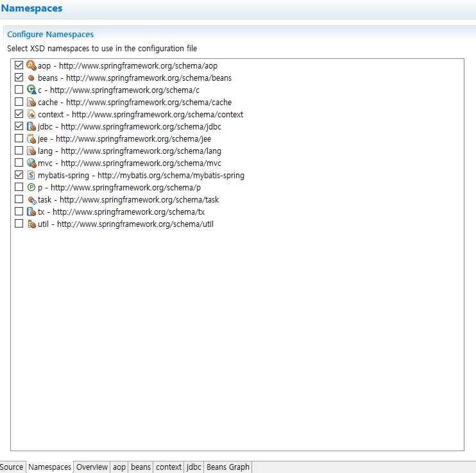Enable the mvc namespace checkbox
Image resolution: width=476 pixels, height=473 pixels.
pos(19,163)
